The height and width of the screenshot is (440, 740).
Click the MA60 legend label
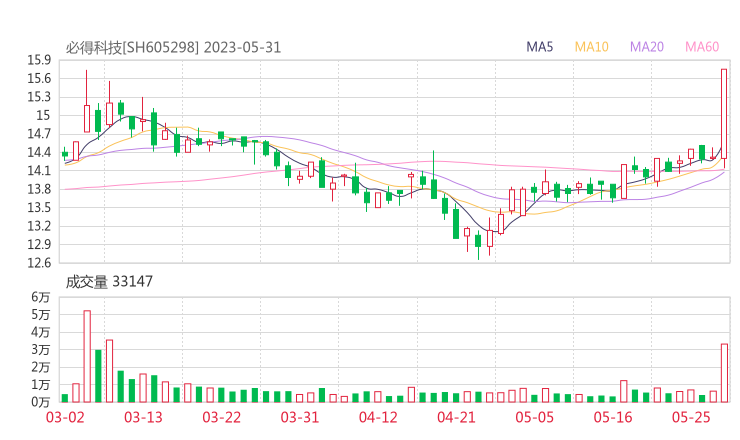(x=702, y=47)
